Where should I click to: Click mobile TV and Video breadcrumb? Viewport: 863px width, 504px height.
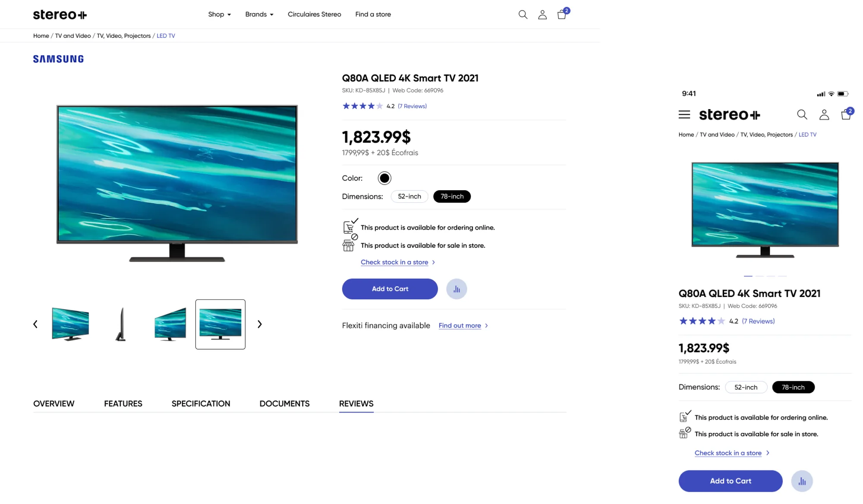click(717, 135)
